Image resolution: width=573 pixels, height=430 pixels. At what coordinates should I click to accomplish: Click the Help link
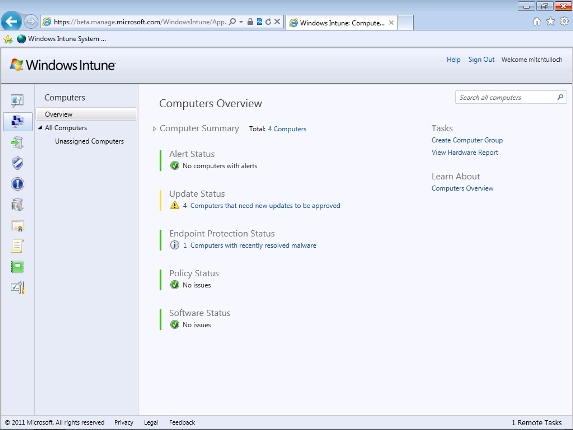point(453,60)
